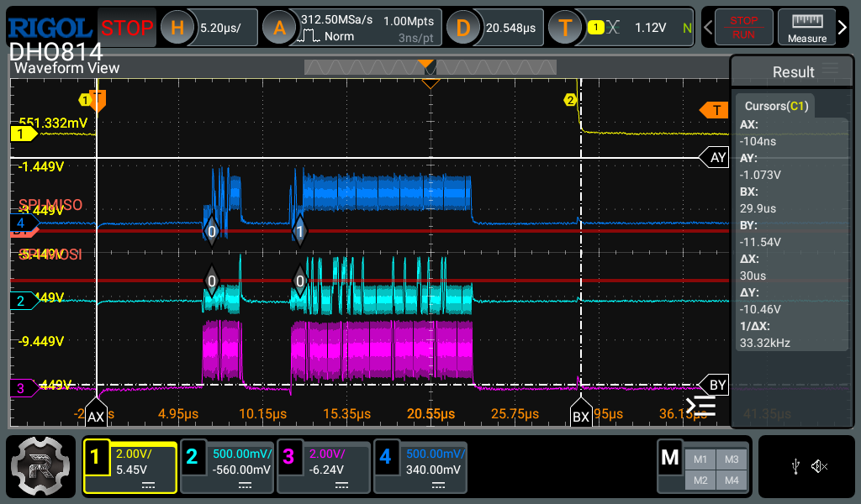Click the RIGOL logo
Viewport: 861px width, 504px height.
50,29
